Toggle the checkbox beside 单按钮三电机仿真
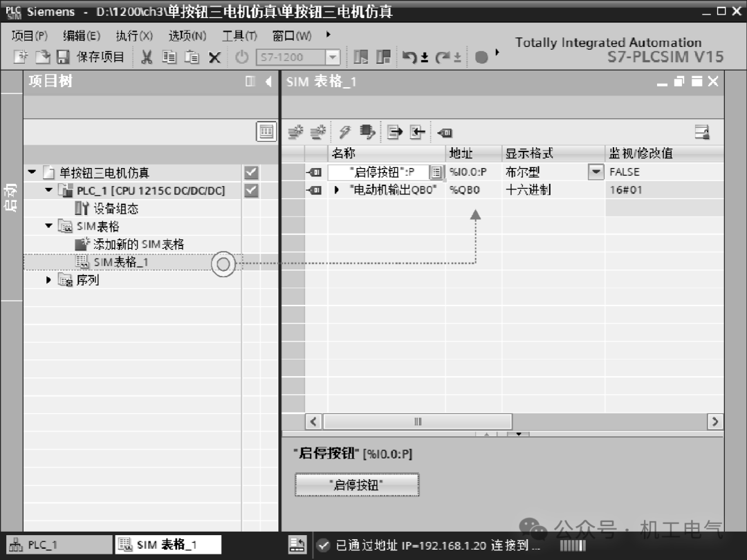747x560 pixels. (x=251, y=172)
